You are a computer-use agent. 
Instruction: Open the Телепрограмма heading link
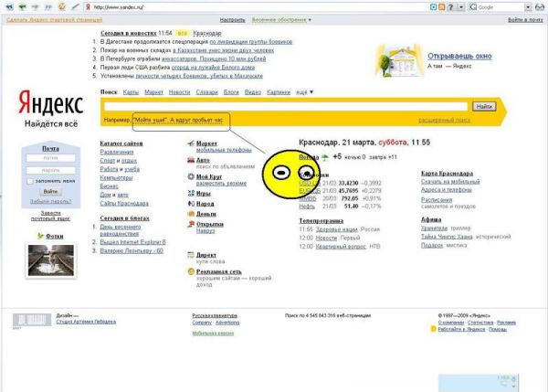pos(321,220)
